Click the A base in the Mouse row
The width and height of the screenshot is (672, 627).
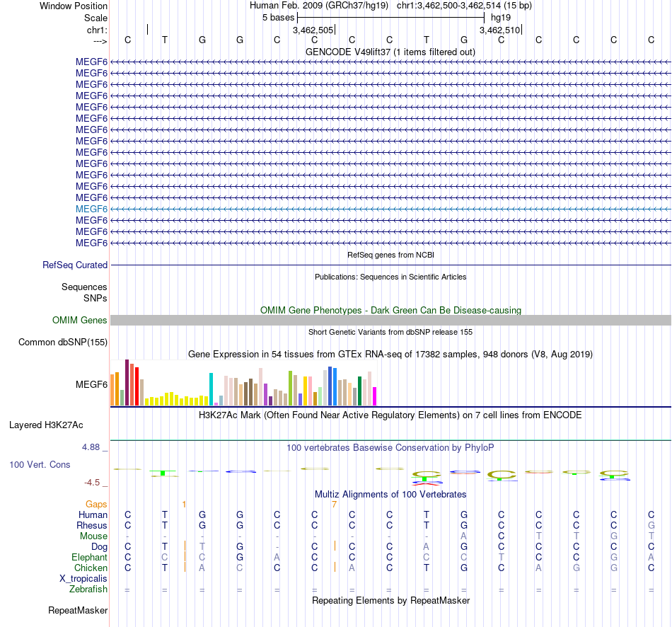(464, 536)
